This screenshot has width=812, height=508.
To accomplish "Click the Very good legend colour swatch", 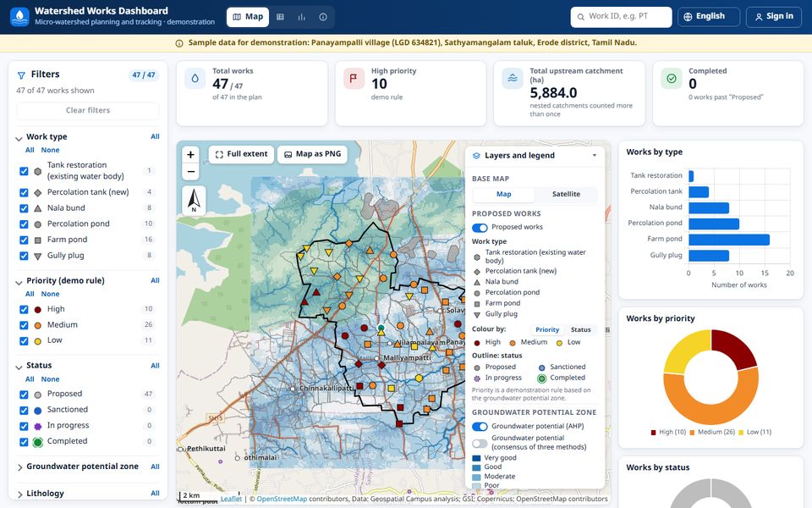I will (476, 458).
